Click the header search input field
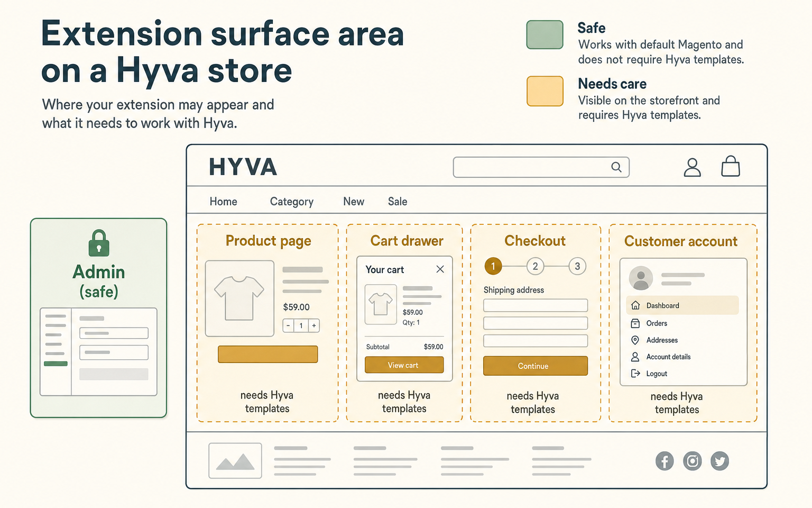 coord(541,167)
